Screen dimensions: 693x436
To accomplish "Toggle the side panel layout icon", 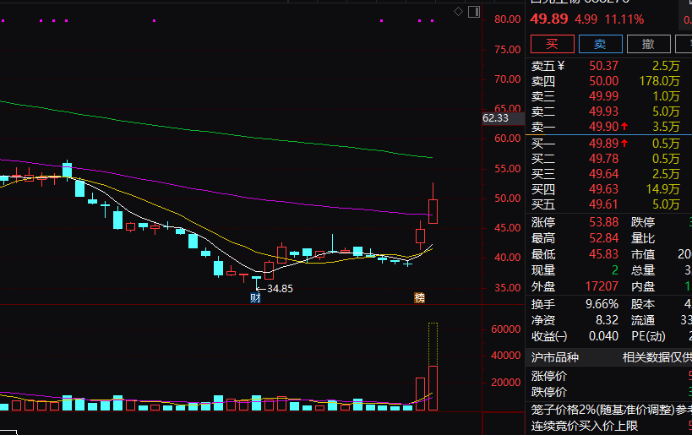I will click(473, 11).
